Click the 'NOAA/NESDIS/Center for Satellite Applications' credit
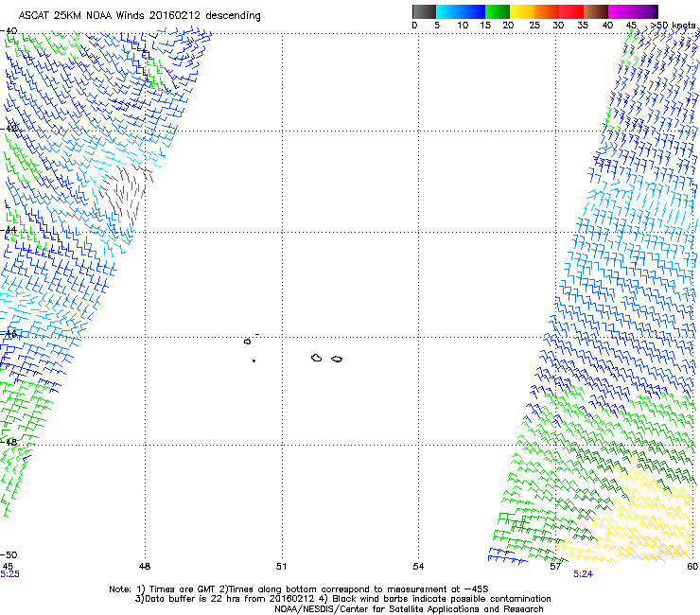This screenshot has height=615, width=700. [409, 609]
